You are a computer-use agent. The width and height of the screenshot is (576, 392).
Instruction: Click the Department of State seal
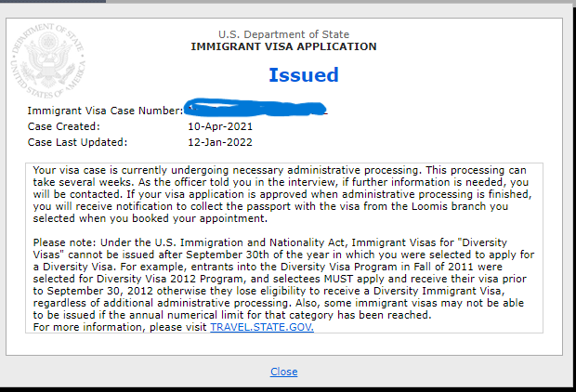pyautogui.click(x=48, y=60)
